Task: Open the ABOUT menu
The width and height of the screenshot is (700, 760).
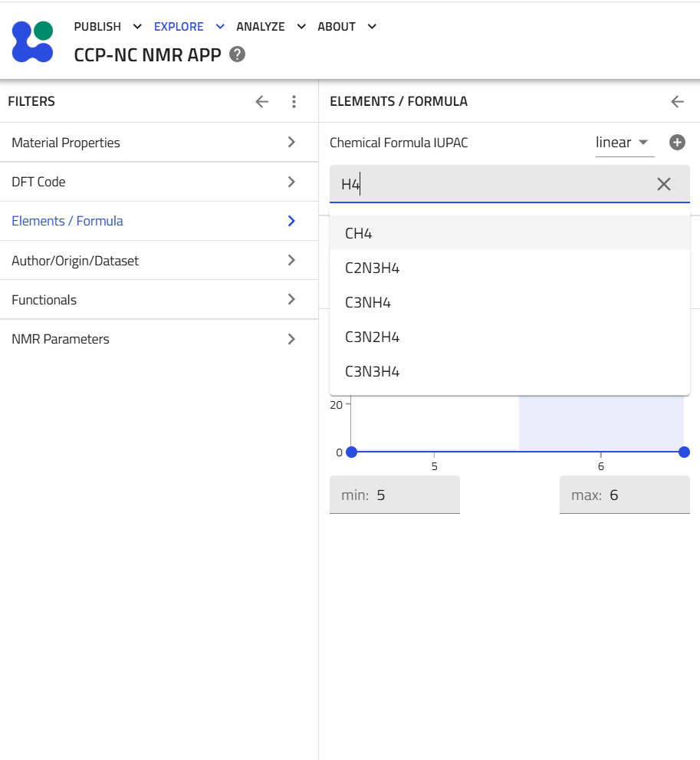Action: pyautogui.click(x=337, y=27)
